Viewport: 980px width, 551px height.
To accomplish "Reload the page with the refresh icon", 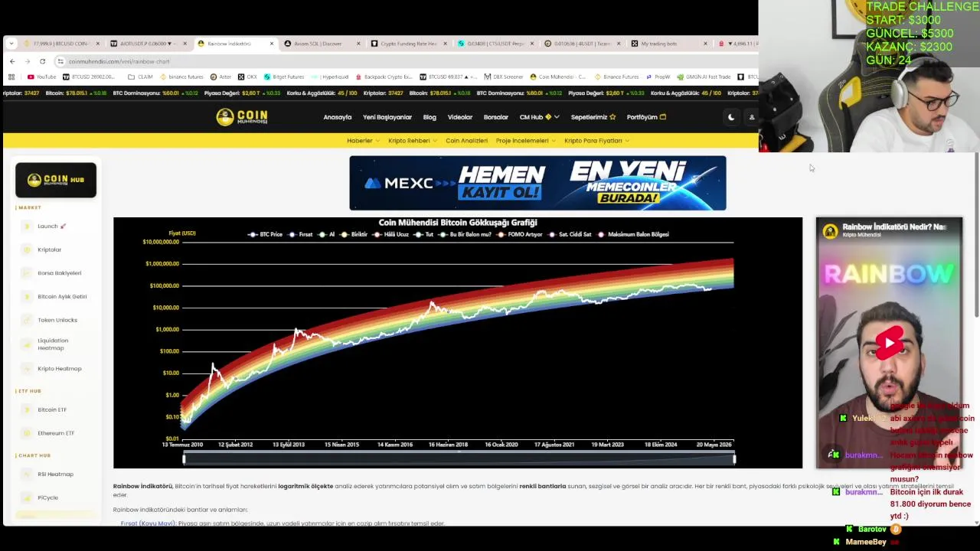I will (43, 61).
